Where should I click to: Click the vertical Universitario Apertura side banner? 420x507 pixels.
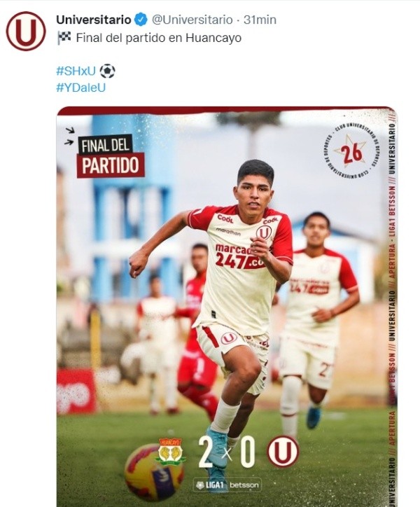click(392, 307)
